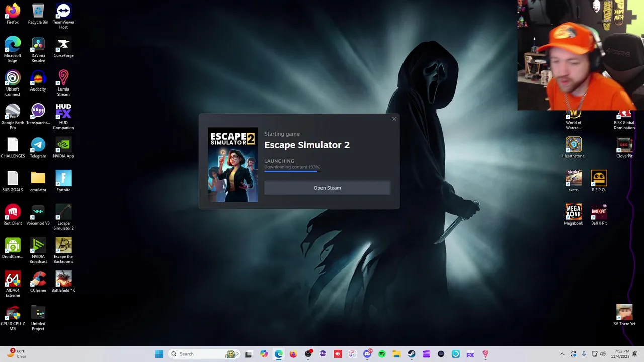Launch R.E.P.O. desktop shortcut
644x362 pixels.
click(599, 181)
